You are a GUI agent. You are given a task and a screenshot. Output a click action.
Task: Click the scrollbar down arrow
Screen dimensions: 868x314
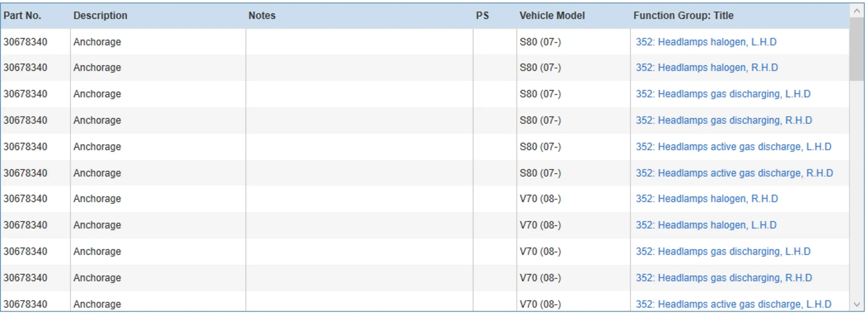point(857,304)
